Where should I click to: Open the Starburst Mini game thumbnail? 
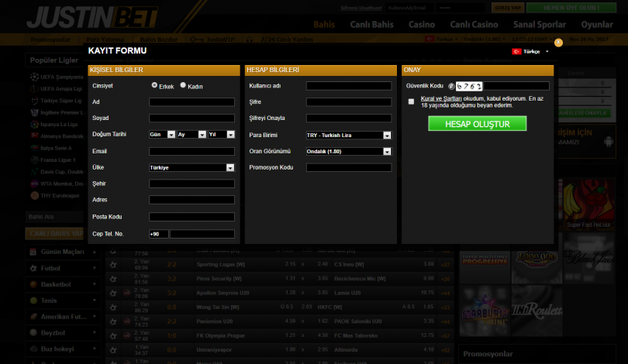pyautogui.click(x=485, y=311)
